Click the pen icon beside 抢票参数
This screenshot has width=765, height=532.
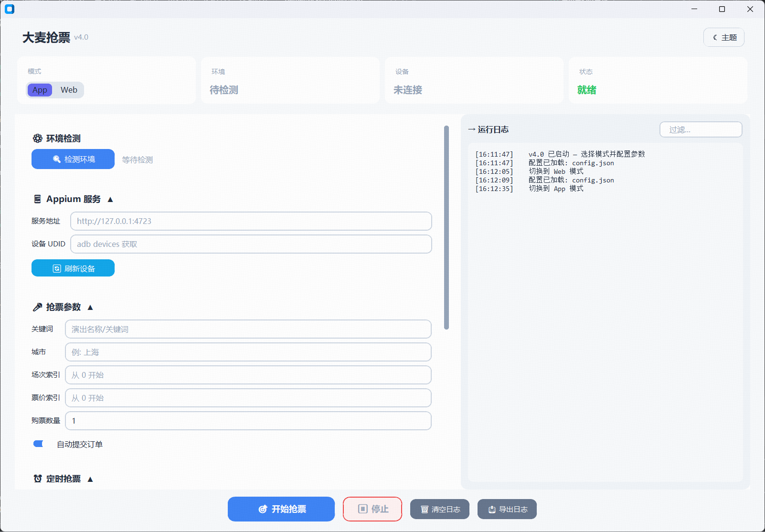pos(37,307)
